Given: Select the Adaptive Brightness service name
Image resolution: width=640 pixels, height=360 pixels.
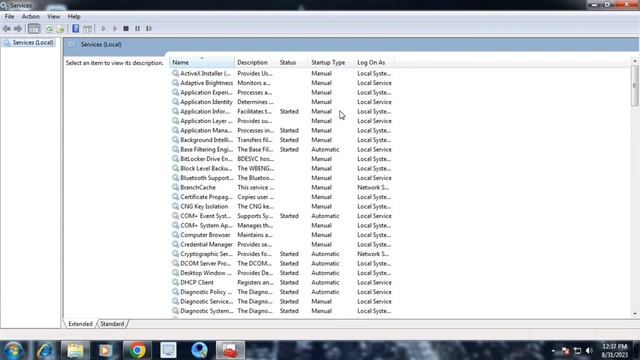Looking at the screenshot, I should [207, 83].
